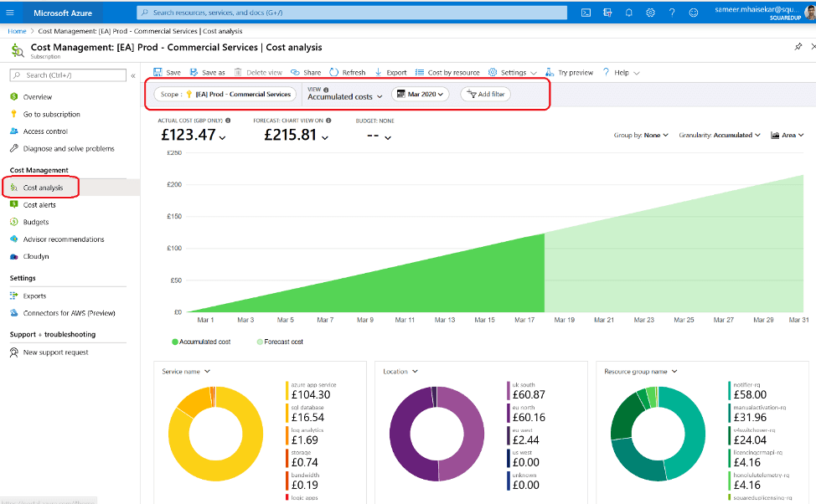Pin the Cost analysis blade
This screenshot has height=504, width=816.
coord(798,47)
